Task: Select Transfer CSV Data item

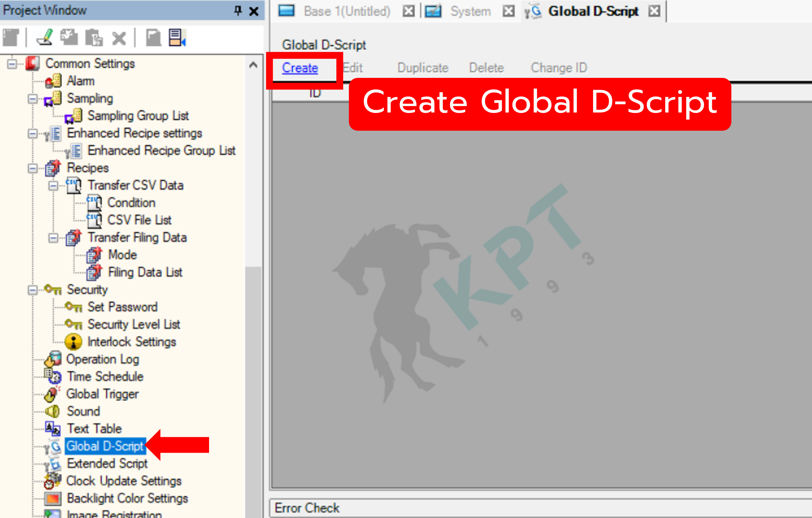Action: (x=136, y=186)
